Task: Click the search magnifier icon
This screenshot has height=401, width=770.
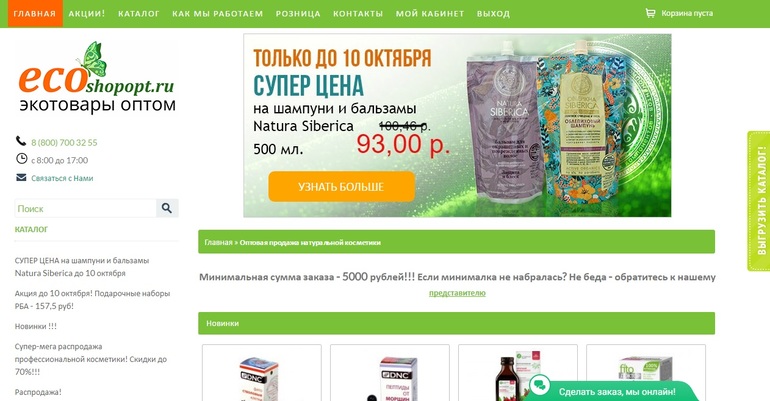Action: (x=167, y=208)
